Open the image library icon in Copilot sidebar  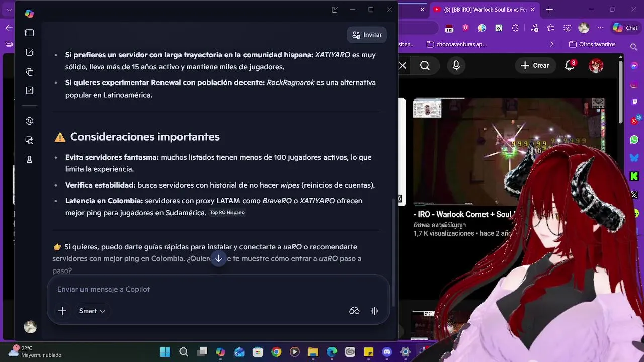pyautogui.click(x=29, y=141)
